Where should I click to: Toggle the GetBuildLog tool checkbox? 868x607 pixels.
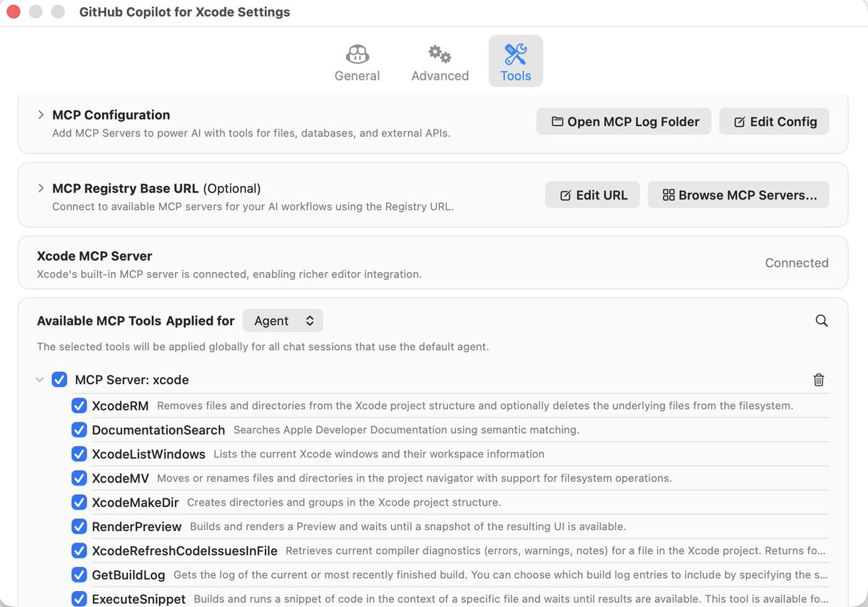click(x=80, y=575)
